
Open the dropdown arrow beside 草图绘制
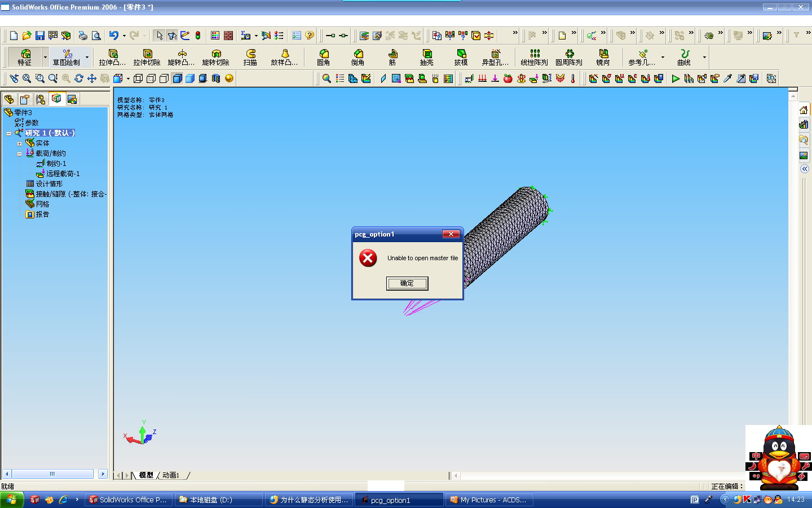(x=87, y=58)
